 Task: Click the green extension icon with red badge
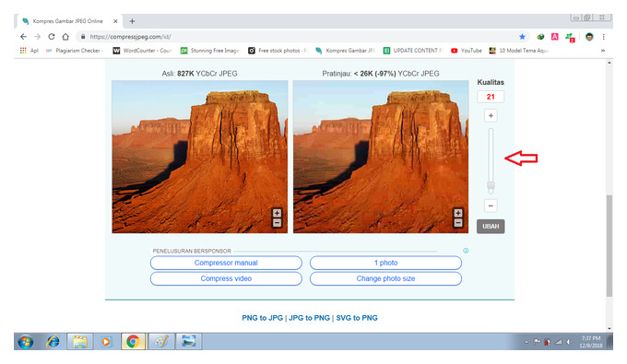[x=570, y=37]
